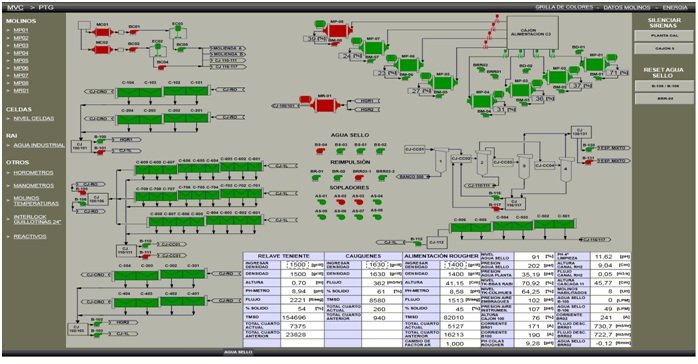Open the NIVEL CELDAS link
The width and height of the screenshot is (698, 364).
coord(33,118)
